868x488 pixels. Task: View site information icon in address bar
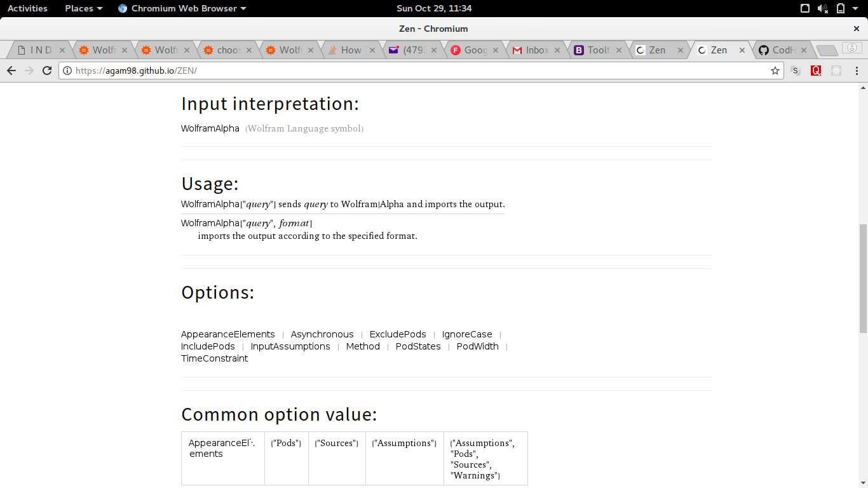coord(67,71)
